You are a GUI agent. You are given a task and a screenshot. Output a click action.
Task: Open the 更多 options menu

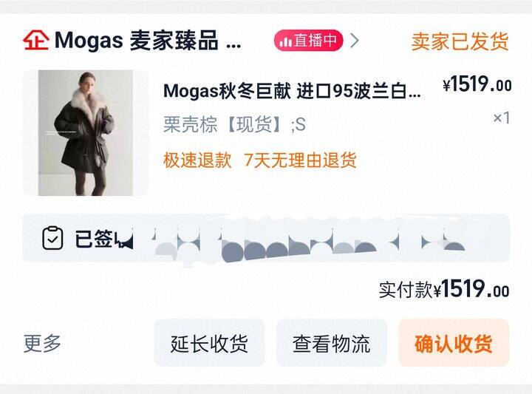(42, 343)
